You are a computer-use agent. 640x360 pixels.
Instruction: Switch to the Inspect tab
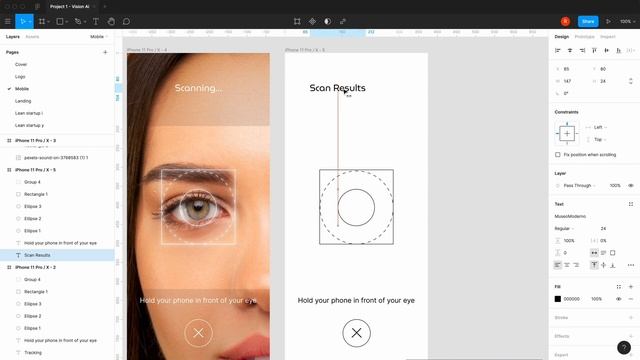607,37
